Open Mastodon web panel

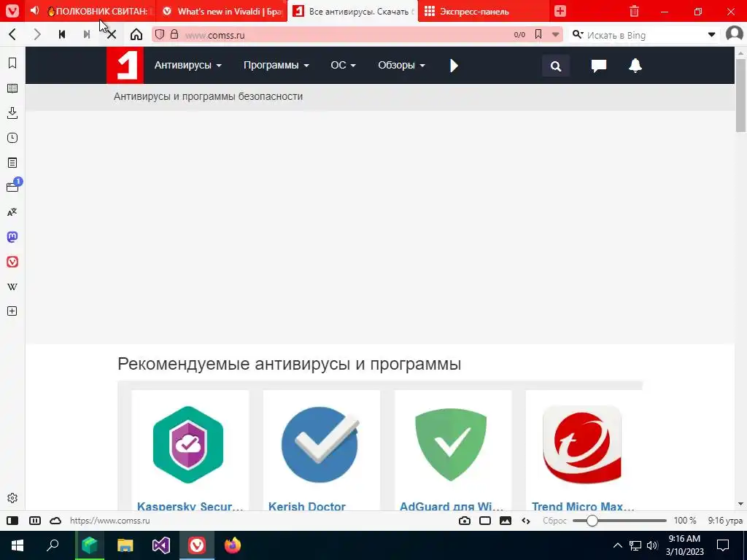click(12, 237)
